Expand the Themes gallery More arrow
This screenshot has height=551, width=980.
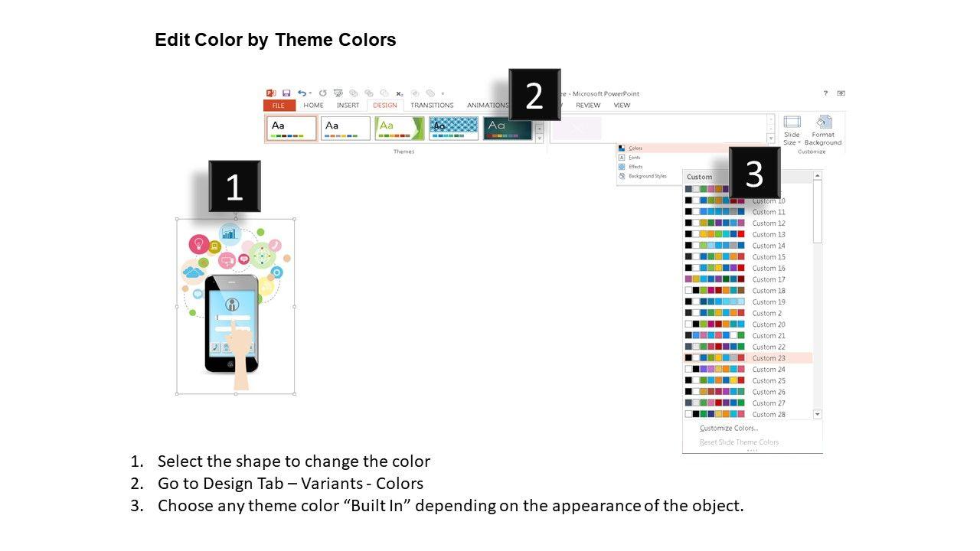click(x=539, y=138)
